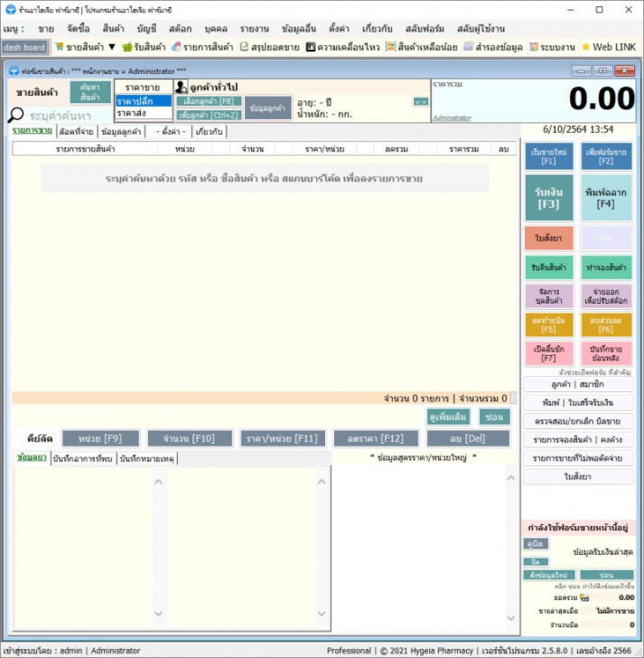Open สรุปยอดขาย sales summary toolbar item
The image size is (644, 658).
point(269,47)
